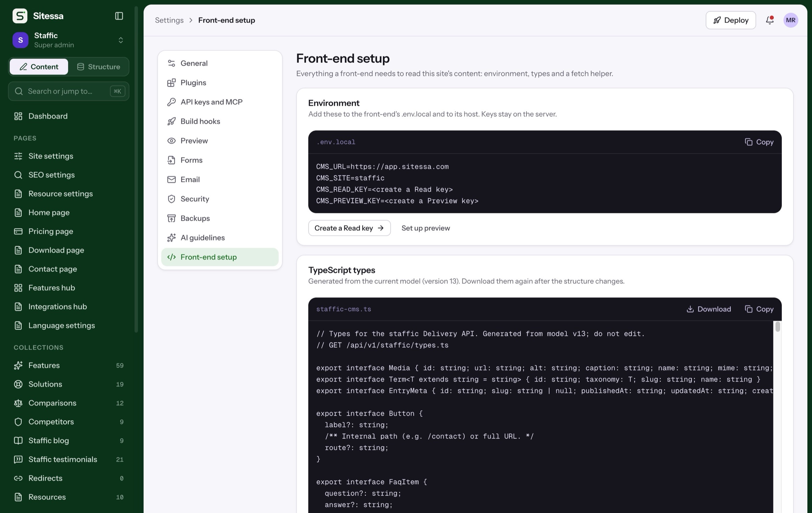This screenshot has width=812, height=513.
Task: Go to the Preview settings section
Action: tap(220, 141)
